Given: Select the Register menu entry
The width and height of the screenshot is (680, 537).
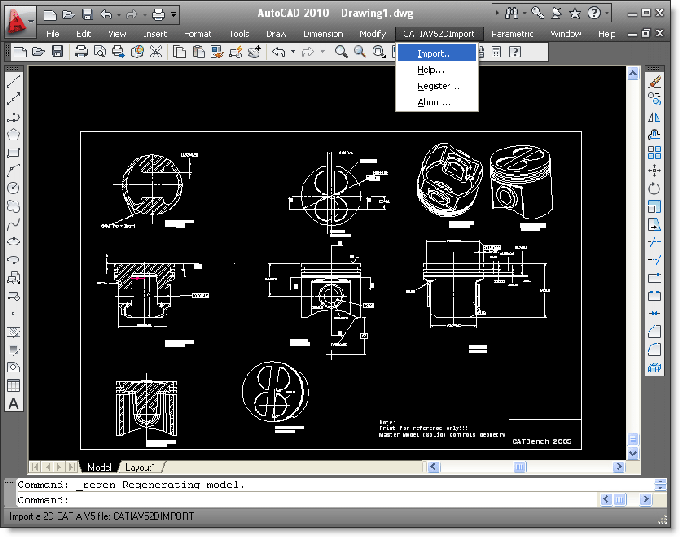Looking at the screenshot, I should click(437, 86).
